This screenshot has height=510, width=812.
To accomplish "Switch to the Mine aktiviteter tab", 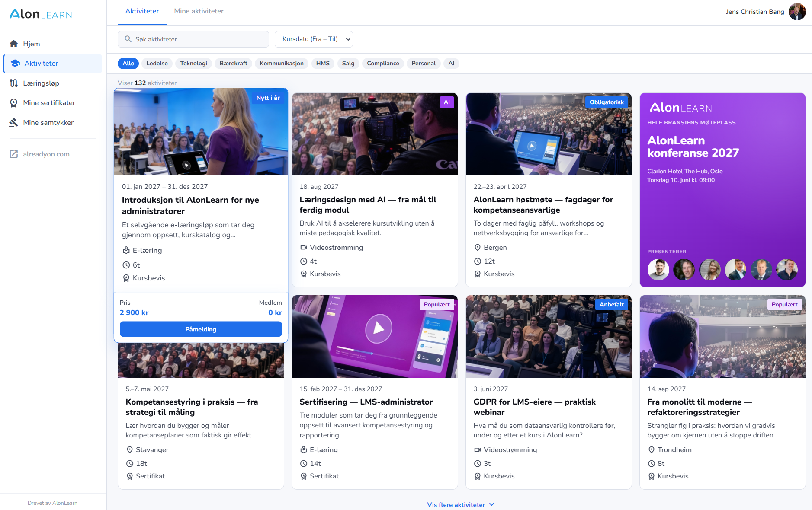I will click(199, 11).
